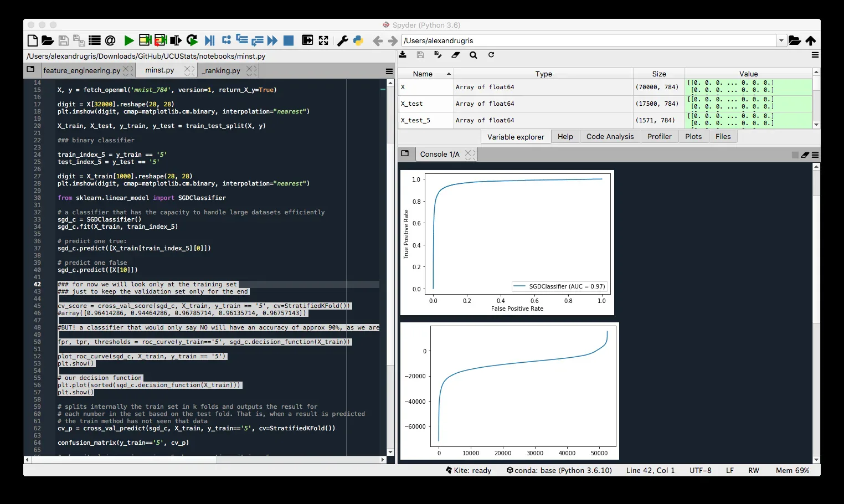Open the Profiler tab

click(x=659, y=137)
